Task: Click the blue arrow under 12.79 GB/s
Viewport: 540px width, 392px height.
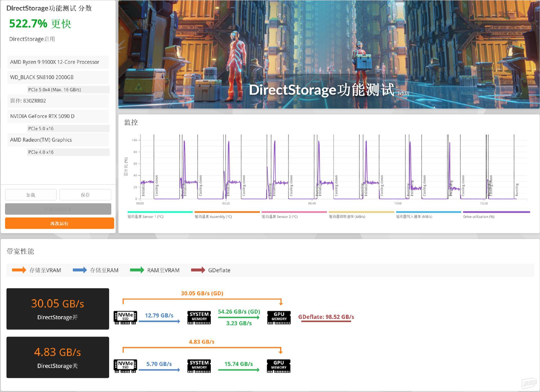Action: [x=159, y=321]
